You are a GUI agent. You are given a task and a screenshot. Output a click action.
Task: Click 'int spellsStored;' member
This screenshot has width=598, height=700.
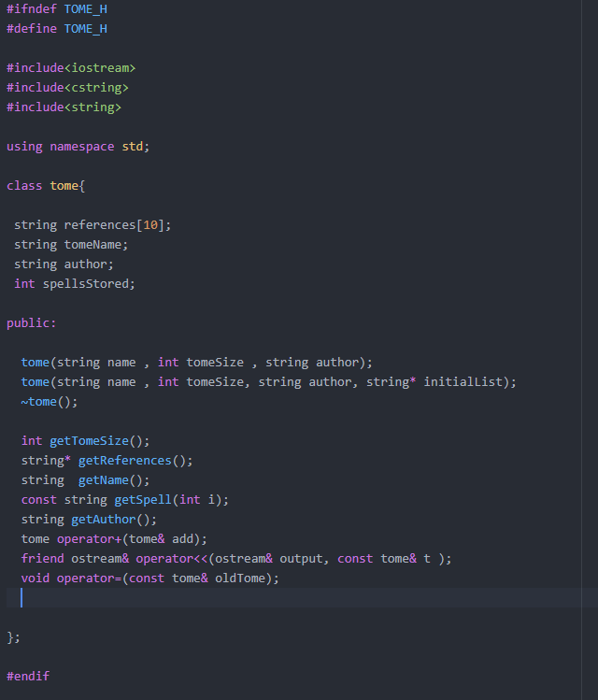click(75, 284)
